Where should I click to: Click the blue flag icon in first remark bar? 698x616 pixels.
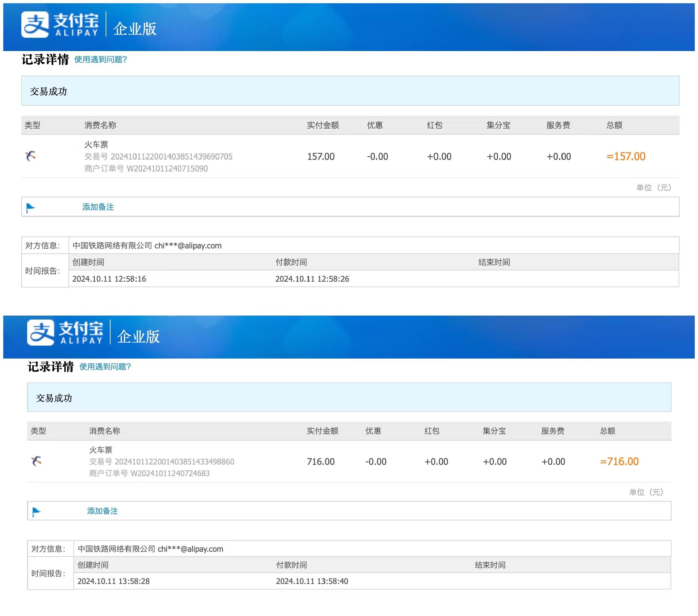pyautogui.click(x=30, y=207)
